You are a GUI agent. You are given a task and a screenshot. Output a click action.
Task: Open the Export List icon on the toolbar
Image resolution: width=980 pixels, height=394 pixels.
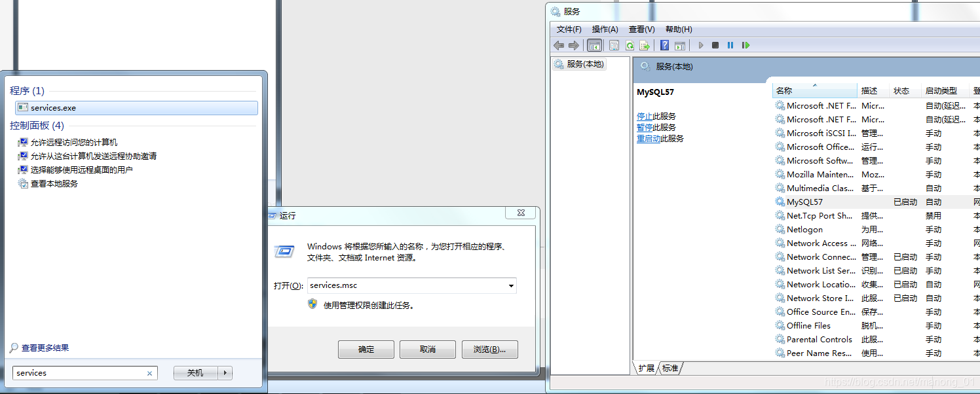[645, 45]
